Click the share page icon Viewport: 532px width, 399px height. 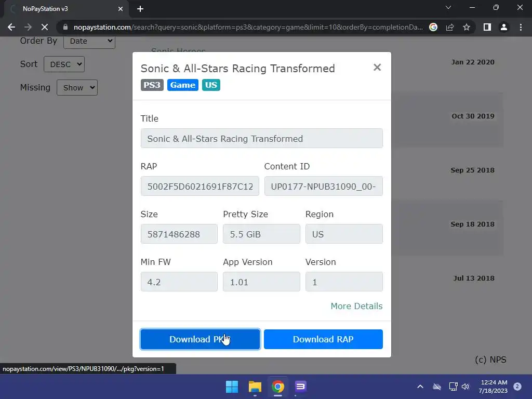click(x=450, y=27)
